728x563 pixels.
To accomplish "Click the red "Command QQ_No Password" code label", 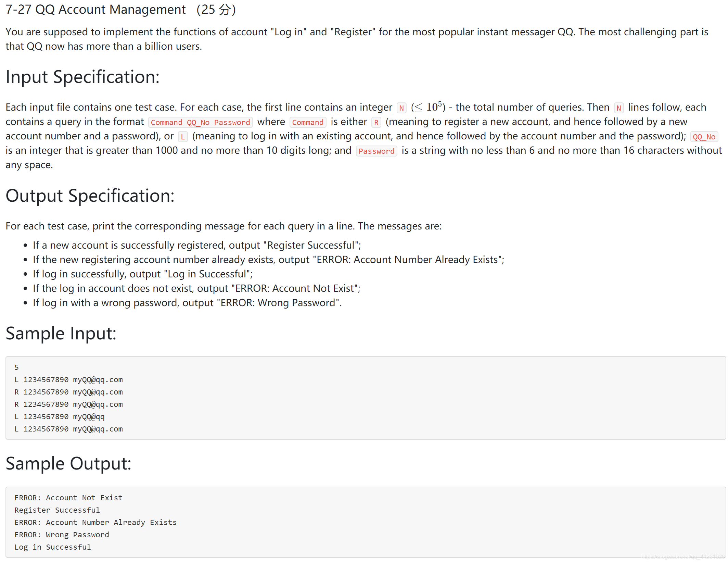I will (x=200, y=122).
